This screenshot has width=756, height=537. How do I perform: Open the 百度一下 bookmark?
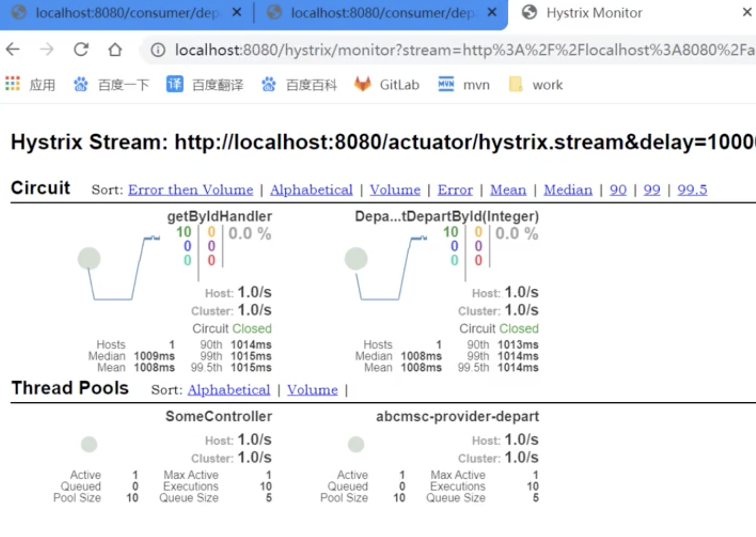pos(111,85)
